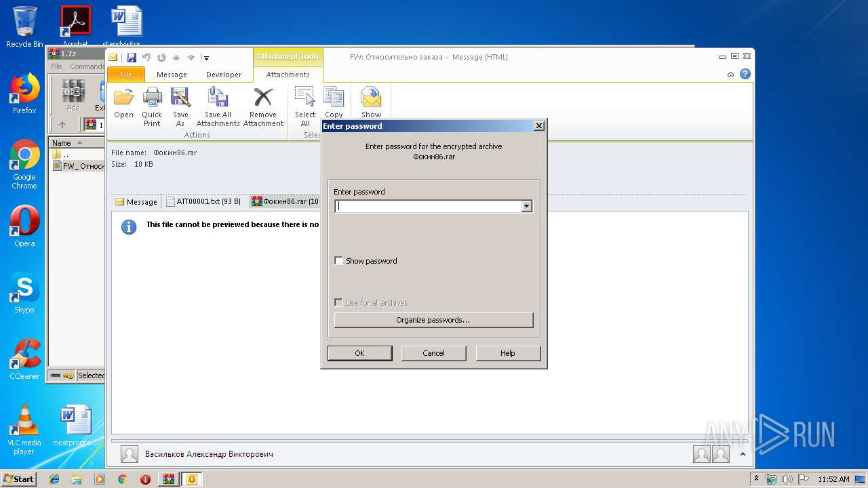Open Skype desktop shortcut
The width and height of the screenshot is (868, 488).
[24, 293]
